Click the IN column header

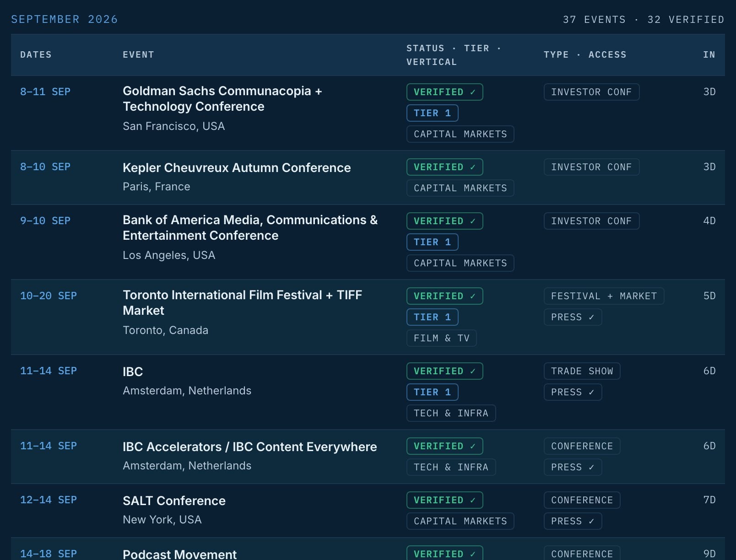point(709,54)
